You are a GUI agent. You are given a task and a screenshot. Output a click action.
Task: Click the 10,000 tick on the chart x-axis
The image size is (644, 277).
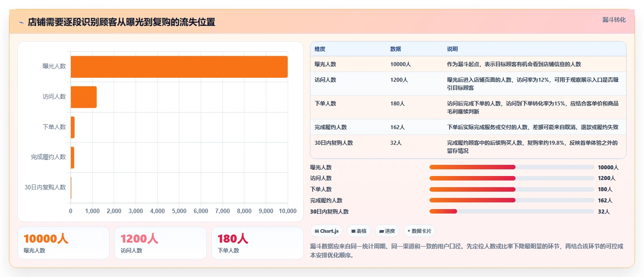[288, 211]
